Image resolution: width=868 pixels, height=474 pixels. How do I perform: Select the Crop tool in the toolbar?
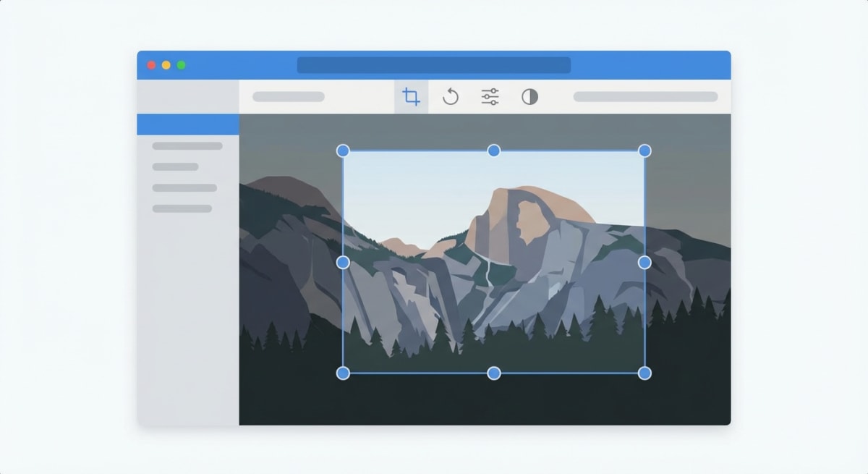(410, 97)
